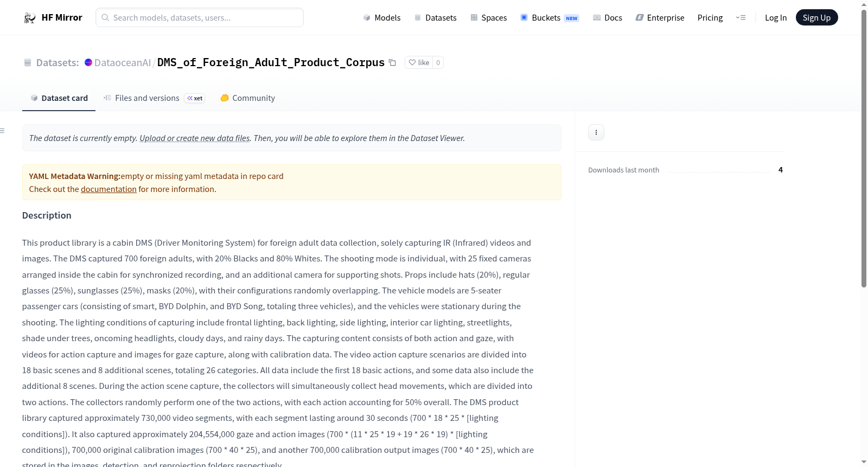Open the Enterprise page
This screenshot has height=467, width=868.
[660, 18]
